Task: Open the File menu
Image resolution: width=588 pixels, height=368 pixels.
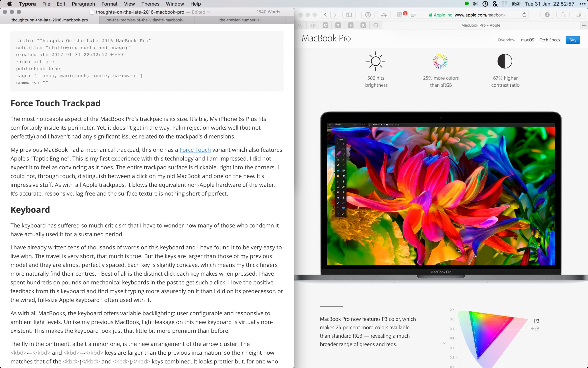Action: coord(46,4)
